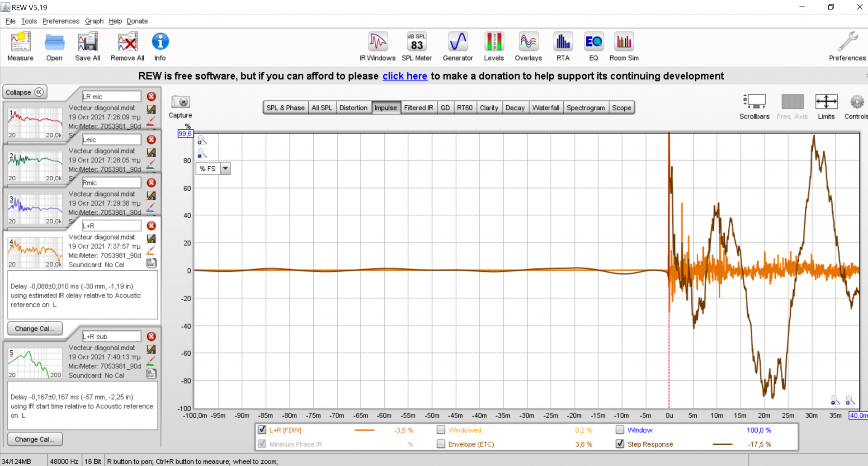The height and width of the screenshot is (466, 868).
Task: Open the RTA analyzer window
Action: point(563,46)
